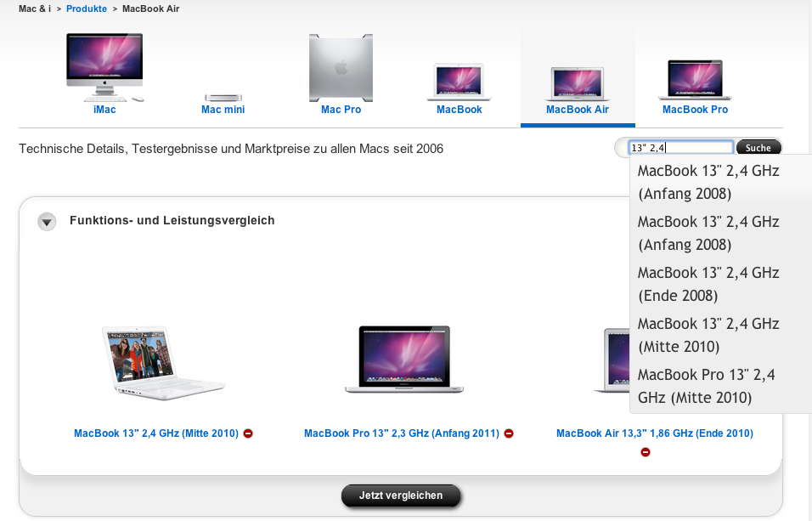This screenshot has height=521, width=812.
Task: Click into the search field containing 13" 2,4
Action: tap(680, 148)
